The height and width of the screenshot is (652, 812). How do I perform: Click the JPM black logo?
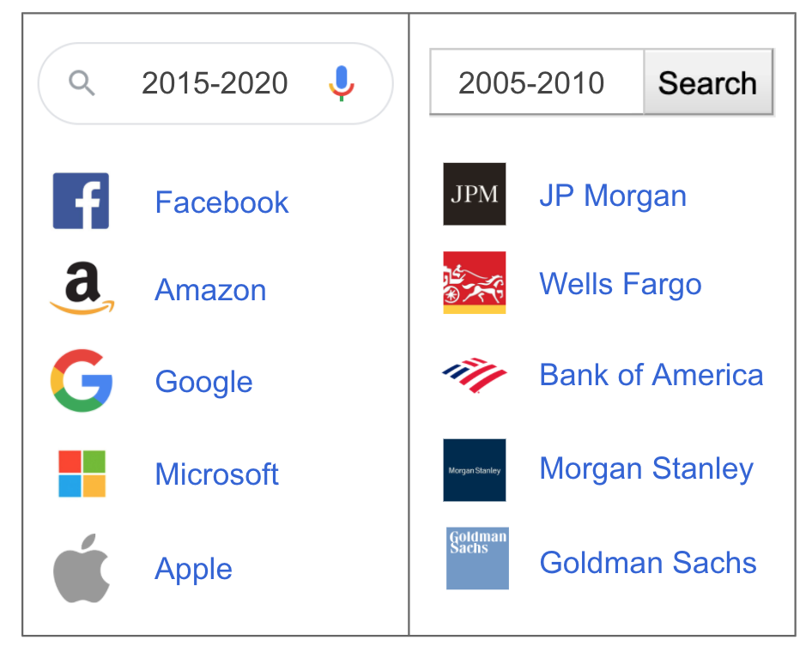(475, 194)
